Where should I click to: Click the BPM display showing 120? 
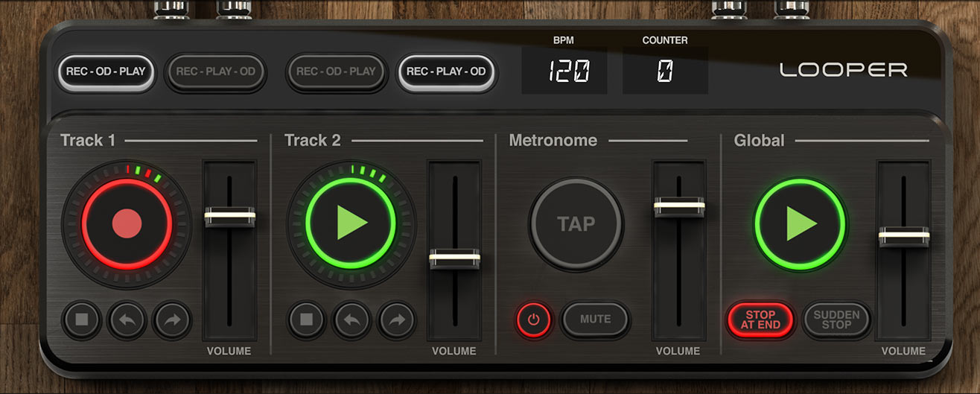(564, 71)
